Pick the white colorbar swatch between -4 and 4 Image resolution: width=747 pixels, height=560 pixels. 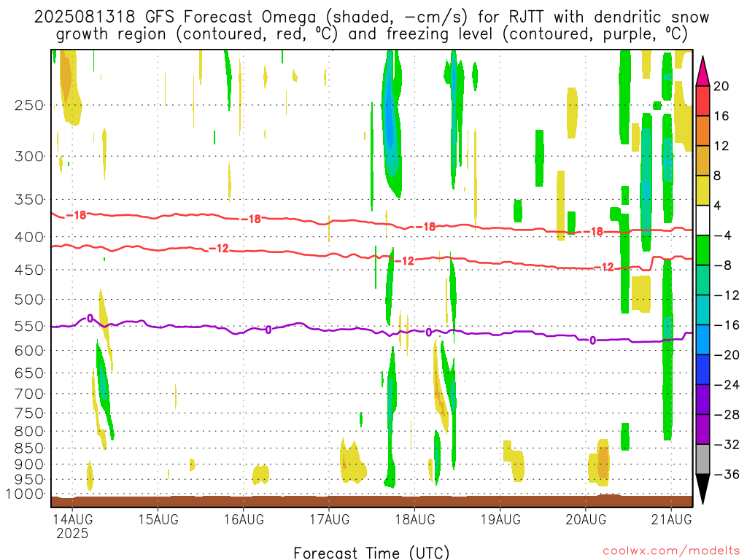pos(703,220)
